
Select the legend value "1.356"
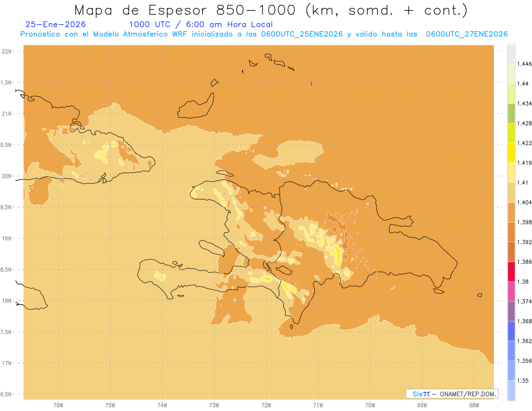pos(524,360)
